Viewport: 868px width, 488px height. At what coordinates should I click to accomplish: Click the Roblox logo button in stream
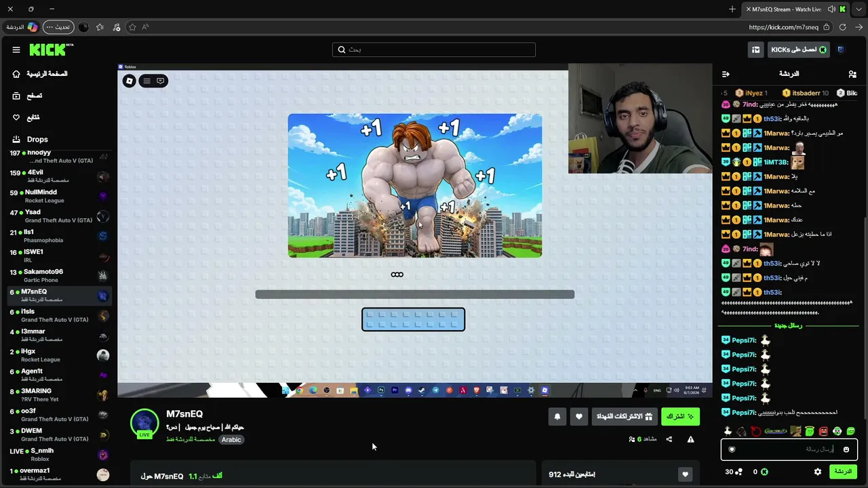pyautogui.click(x=129, y=81)
